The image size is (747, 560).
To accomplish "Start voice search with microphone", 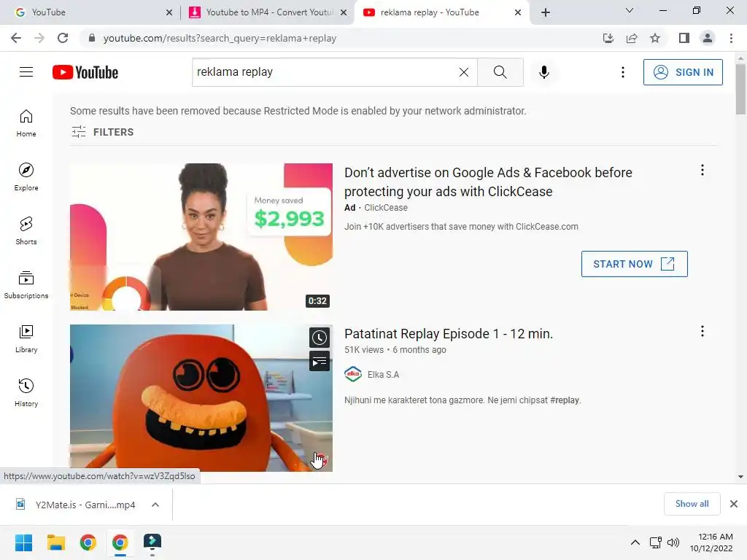I will (544, 72).
